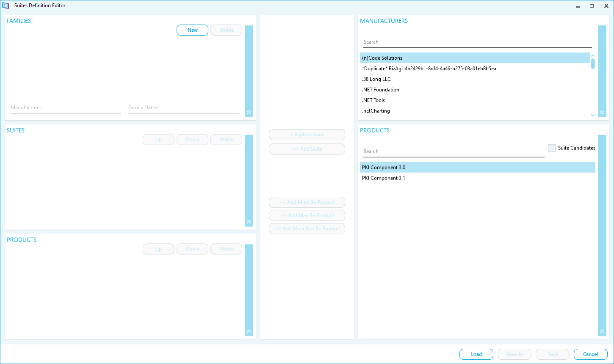Click the Manufacturer text field in Families
Image resolution: width=614 pixels, height=364 pixels.
(x=66, y=108)
